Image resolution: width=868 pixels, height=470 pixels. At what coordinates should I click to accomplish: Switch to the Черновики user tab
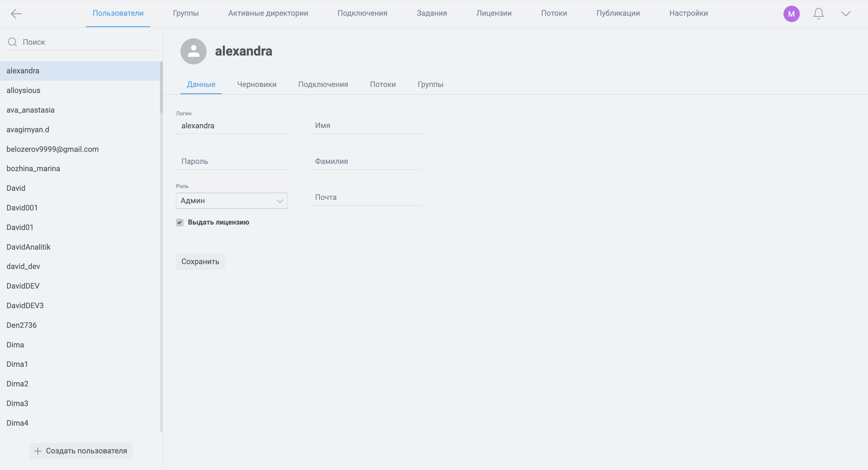tap(257, 84)
